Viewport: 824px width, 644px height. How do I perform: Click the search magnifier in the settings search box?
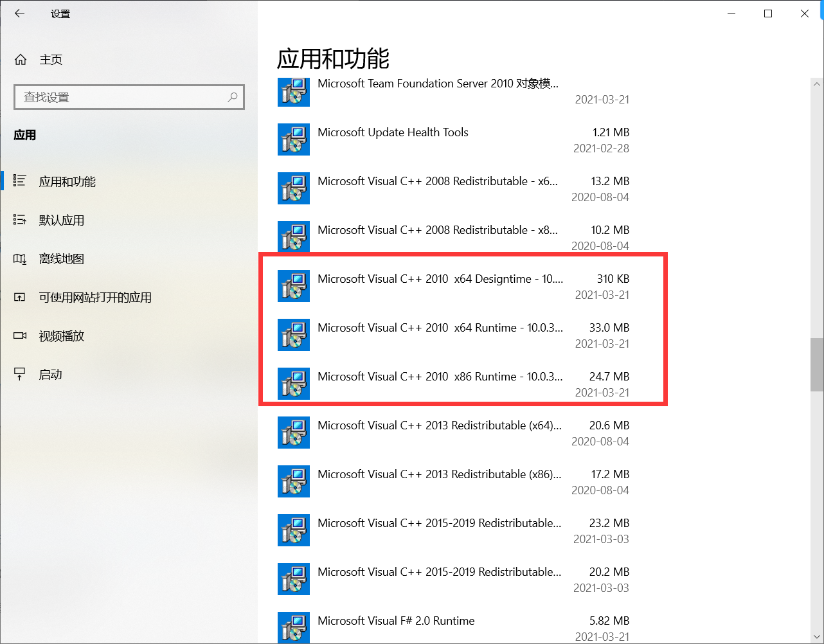coord(232,97)
